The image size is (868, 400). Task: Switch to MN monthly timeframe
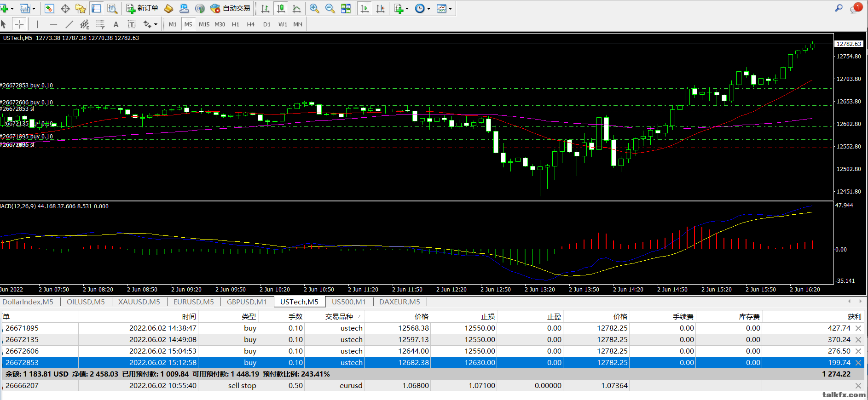[298, 24]
